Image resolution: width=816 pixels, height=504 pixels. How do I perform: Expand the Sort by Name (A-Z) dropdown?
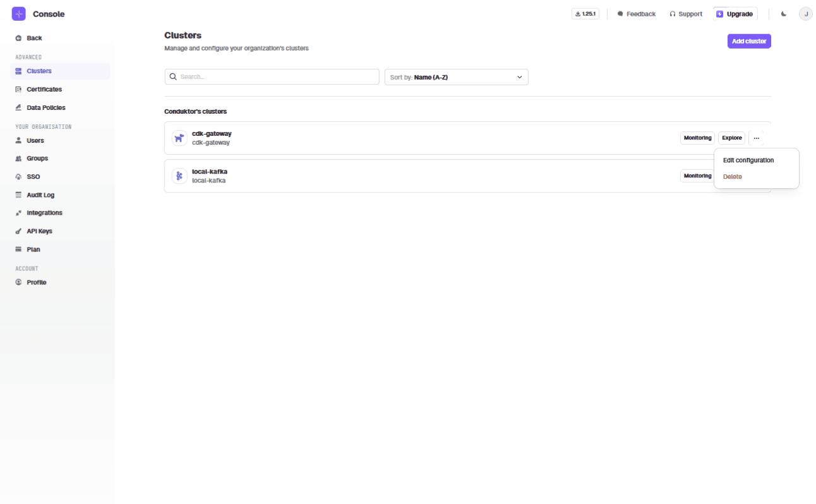click(x=456, y=77)
